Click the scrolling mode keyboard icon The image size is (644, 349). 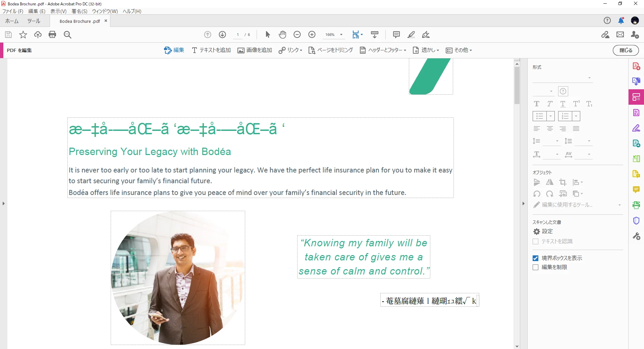pos(375,35)
